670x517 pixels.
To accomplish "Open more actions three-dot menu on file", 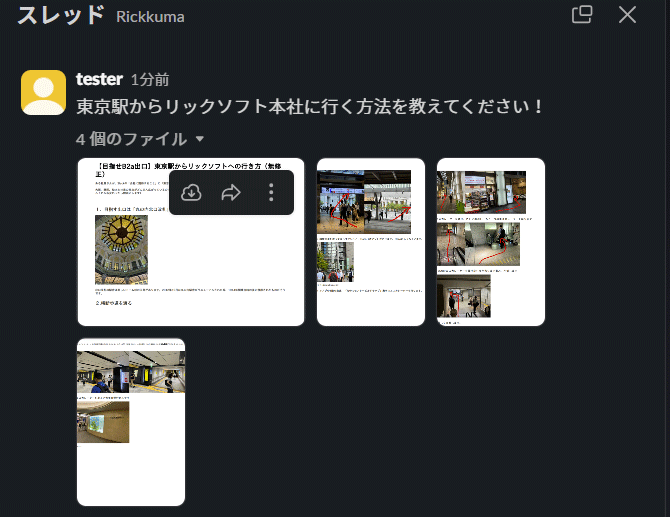I will click(271, 192).
